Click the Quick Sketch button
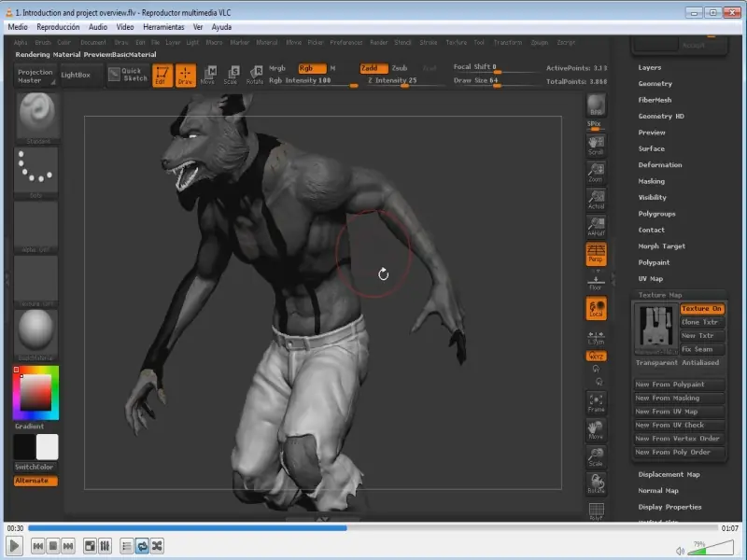Screen dimensions: 747x560 (128, 75)
